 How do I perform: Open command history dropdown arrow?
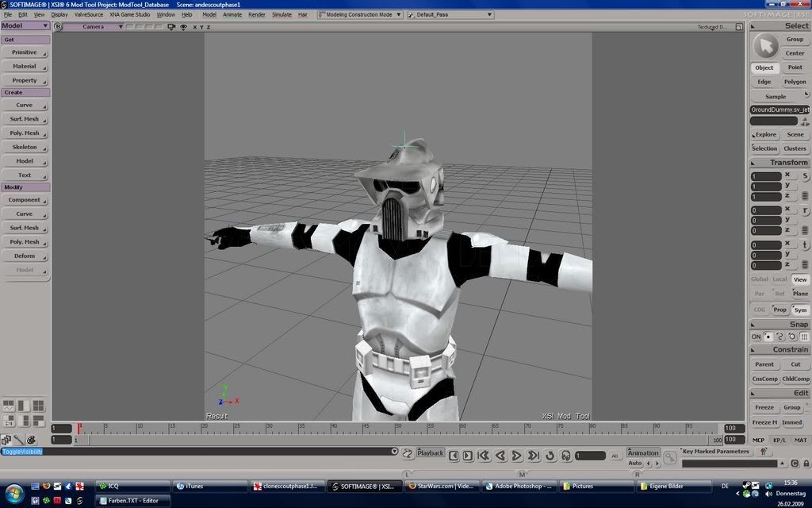395,452
